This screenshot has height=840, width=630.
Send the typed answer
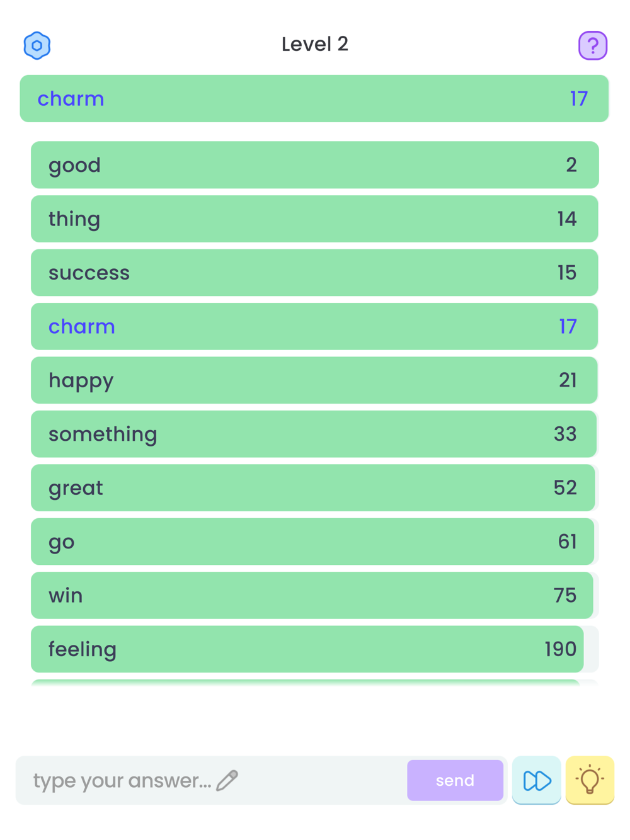pos(455,780)
